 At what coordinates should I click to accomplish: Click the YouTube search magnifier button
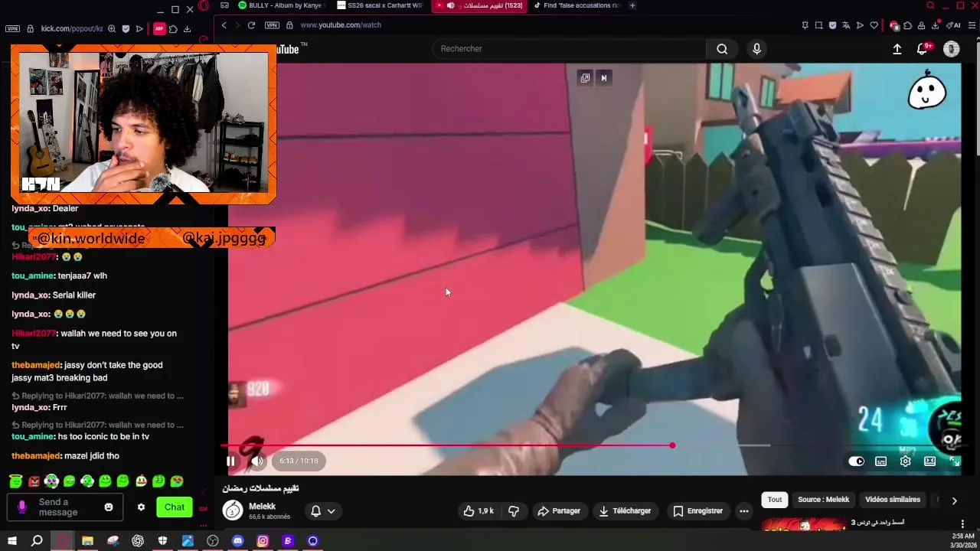click(x=722, y=49)
